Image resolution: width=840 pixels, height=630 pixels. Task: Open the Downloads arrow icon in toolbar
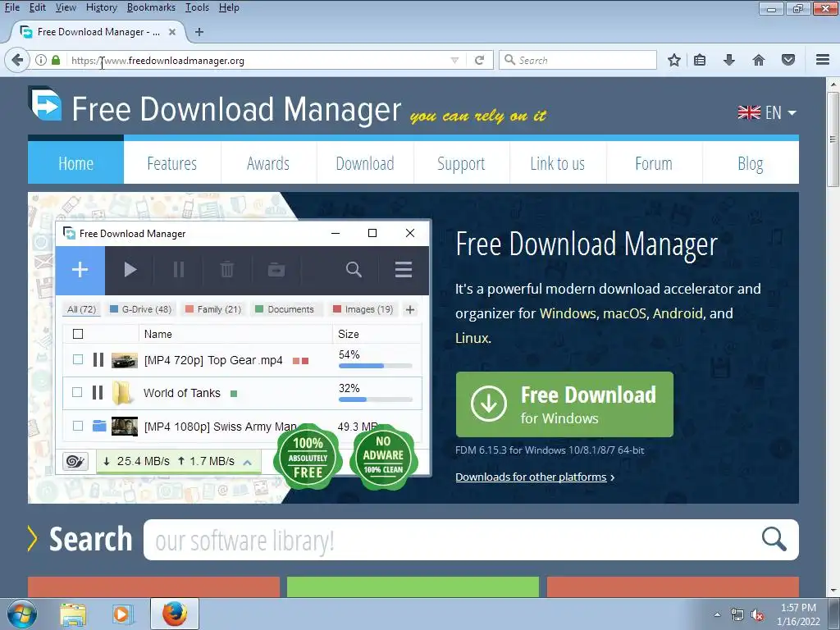(729, 60)
